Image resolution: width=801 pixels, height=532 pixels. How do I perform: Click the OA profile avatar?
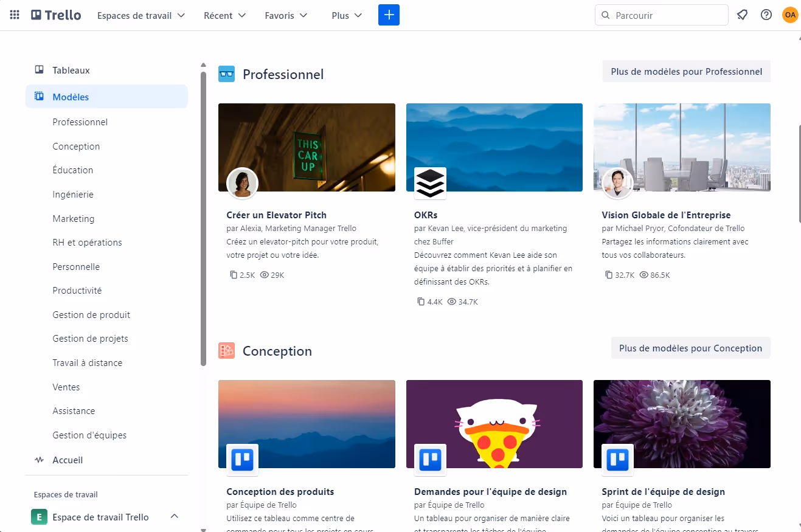[x=790, y=15]
